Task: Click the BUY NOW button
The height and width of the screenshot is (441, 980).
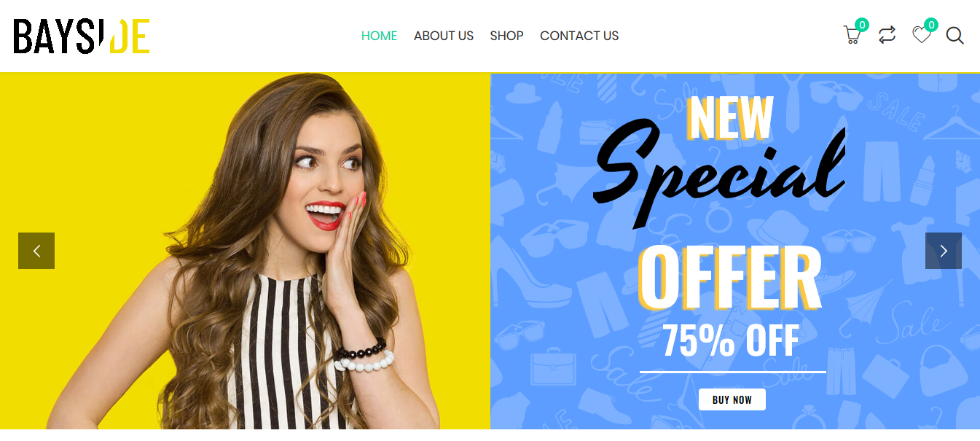Action: pyautogui.click(x=732, y=399)
